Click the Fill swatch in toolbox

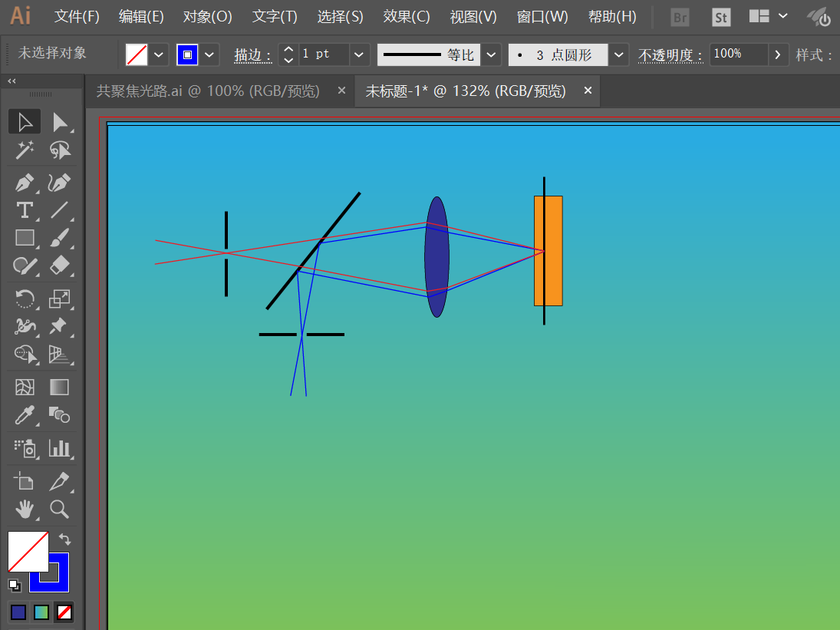pos(28,551)
